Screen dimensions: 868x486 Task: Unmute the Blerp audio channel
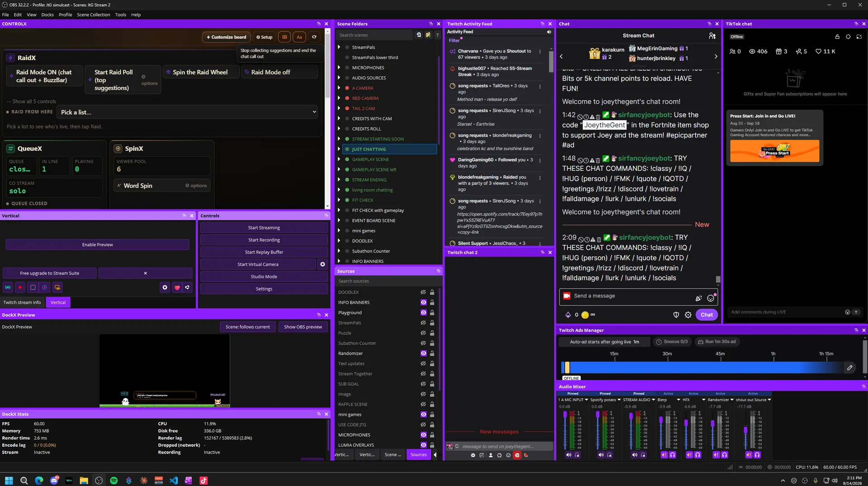[664, 455]
